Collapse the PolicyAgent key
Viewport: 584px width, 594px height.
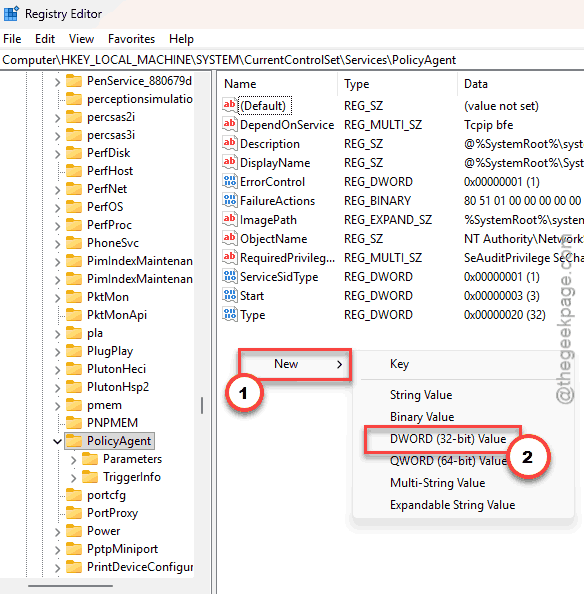tap(57, 441)
